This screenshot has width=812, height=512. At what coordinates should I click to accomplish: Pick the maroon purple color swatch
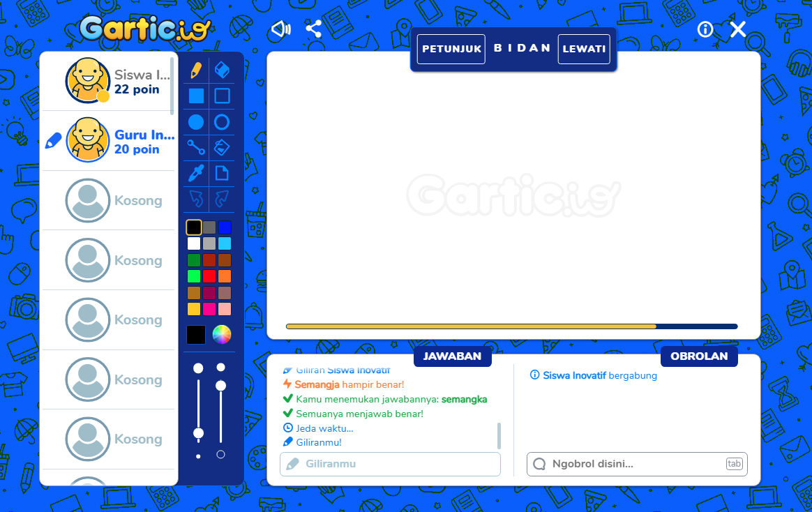click(x=209, y=292)
